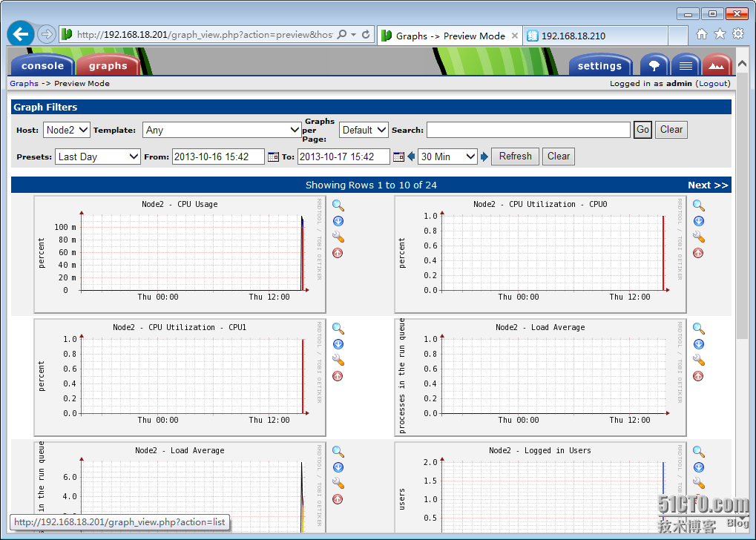
Task: Open the settings tab
Action: (600, 65)
